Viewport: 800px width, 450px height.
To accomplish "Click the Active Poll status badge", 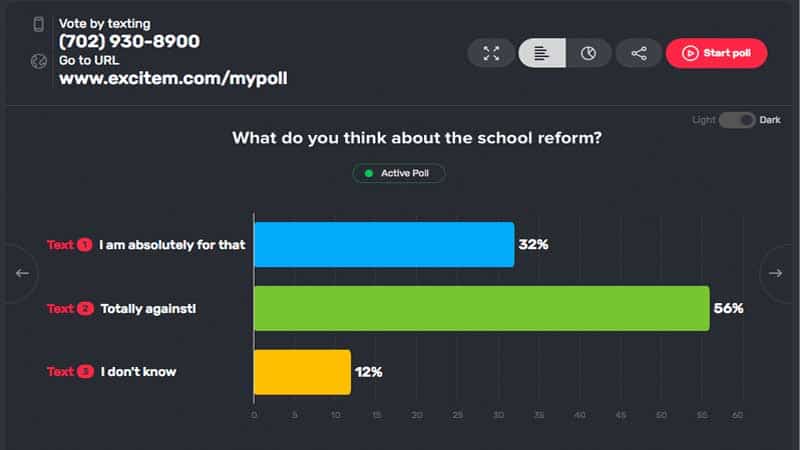I will 398,173.
